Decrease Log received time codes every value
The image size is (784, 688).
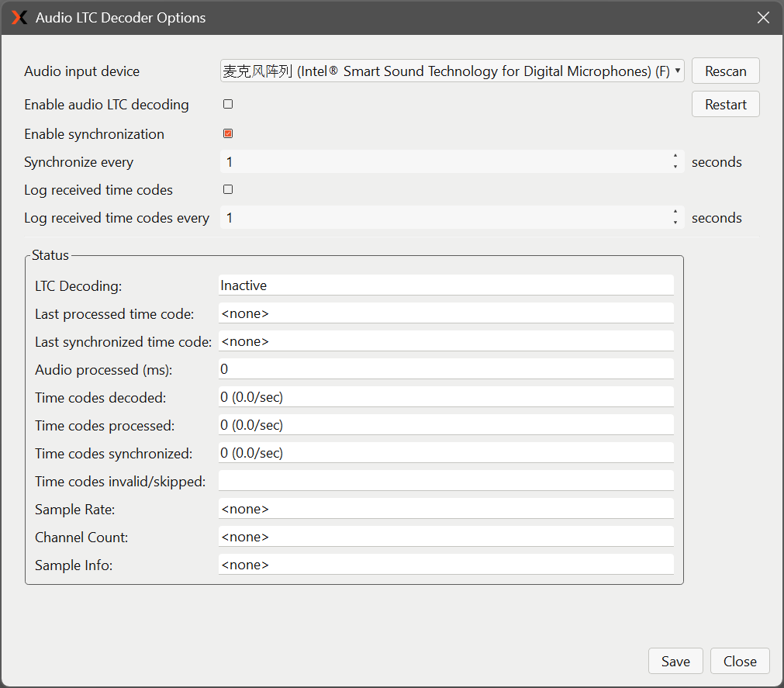tap(675, 223)
